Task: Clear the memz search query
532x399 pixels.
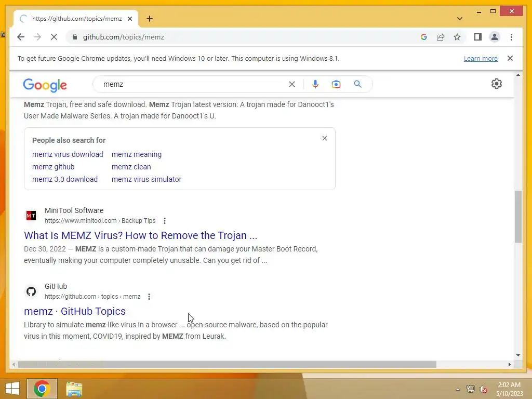Action: point(292,84)
